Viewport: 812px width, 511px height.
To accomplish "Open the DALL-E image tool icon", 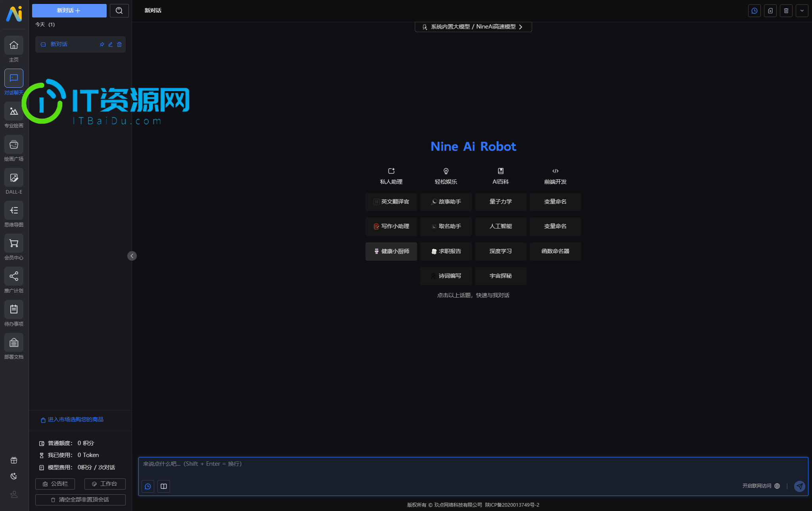I will coord(14,177).
